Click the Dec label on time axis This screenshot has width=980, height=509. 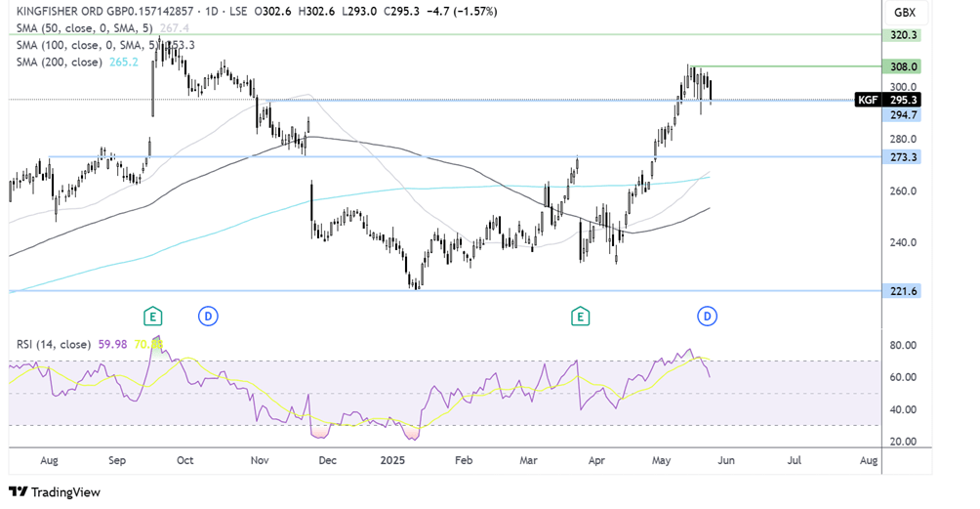tap(328, 460)
